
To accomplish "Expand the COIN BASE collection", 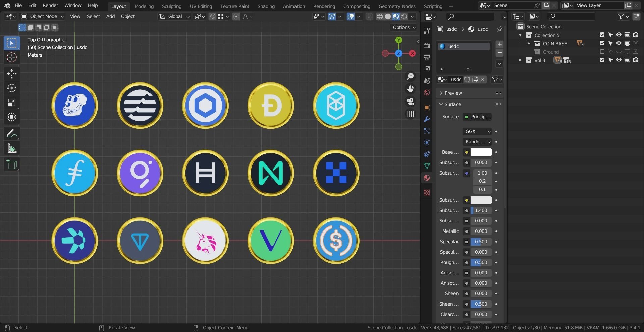I will (x=529, y=43).
